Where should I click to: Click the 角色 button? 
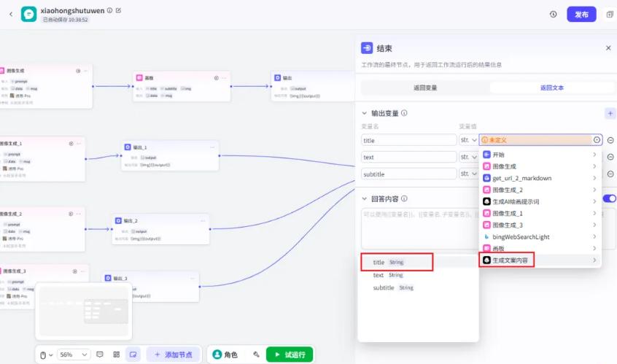tap(225, 355)
